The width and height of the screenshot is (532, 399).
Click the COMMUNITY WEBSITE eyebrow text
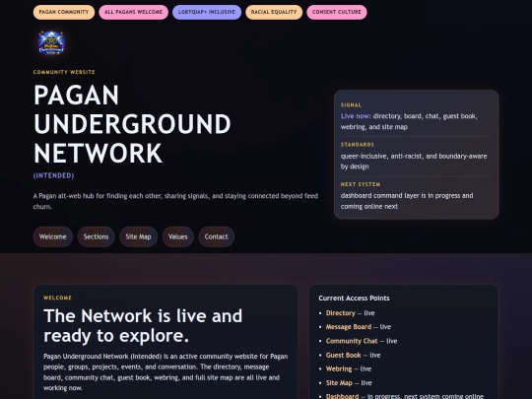click(x=64, y=72)
